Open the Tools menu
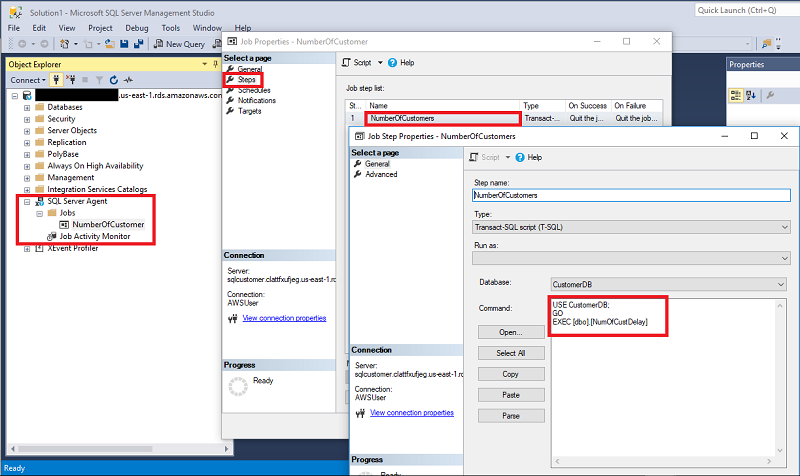Viewport: 800px width, 476px height. tap(170, 28)
